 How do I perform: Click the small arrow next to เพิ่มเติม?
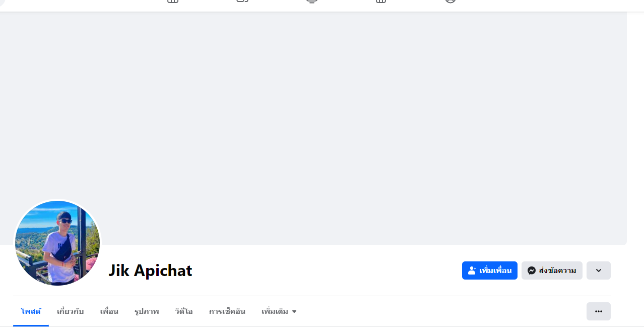[294, 312]
